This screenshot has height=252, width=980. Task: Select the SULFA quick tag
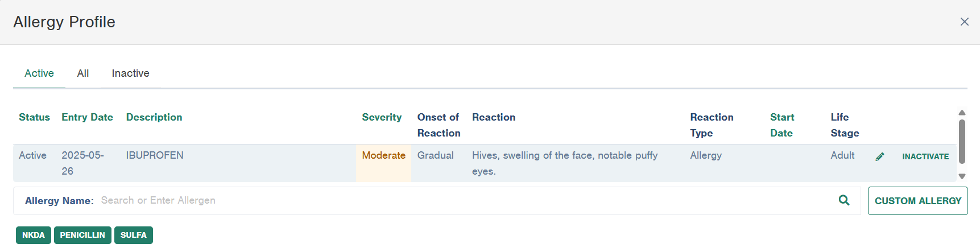[x=134, y=235]
